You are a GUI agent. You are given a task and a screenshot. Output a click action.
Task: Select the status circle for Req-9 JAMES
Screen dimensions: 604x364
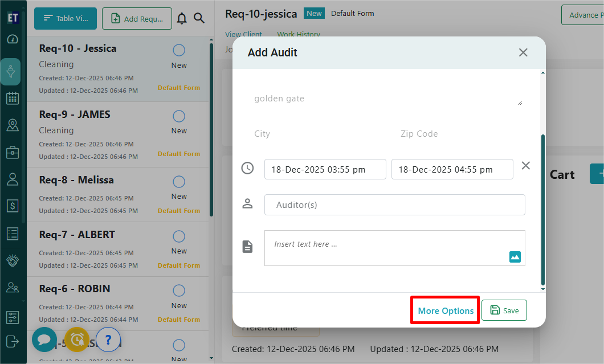coord(179,117)
